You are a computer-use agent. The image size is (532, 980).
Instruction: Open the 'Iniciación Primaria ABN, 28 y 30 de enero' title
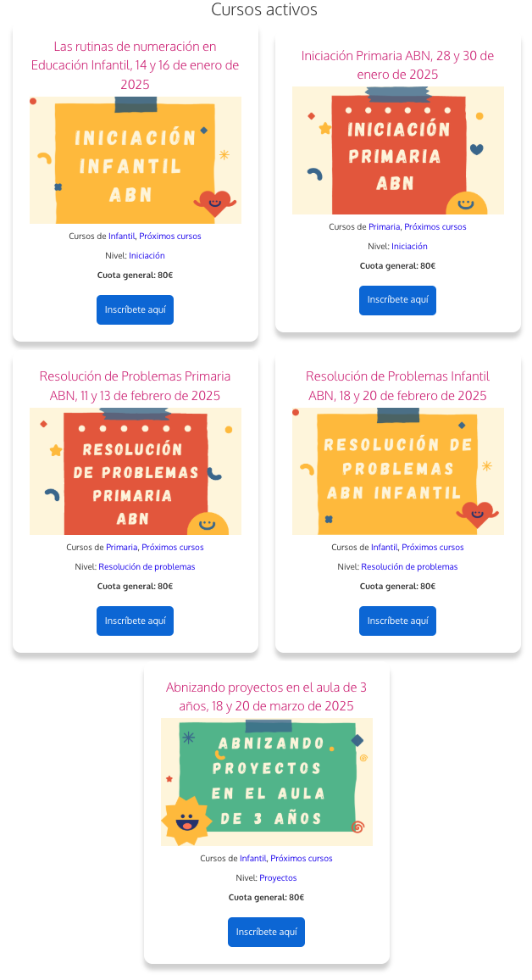[x=397, y=65]
